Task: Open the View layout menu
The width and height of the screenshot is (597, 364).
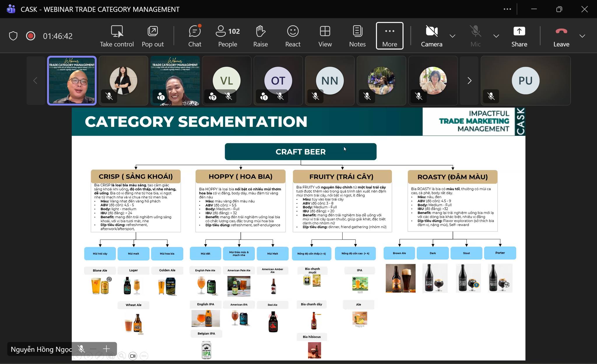Action: pos(325,36)
